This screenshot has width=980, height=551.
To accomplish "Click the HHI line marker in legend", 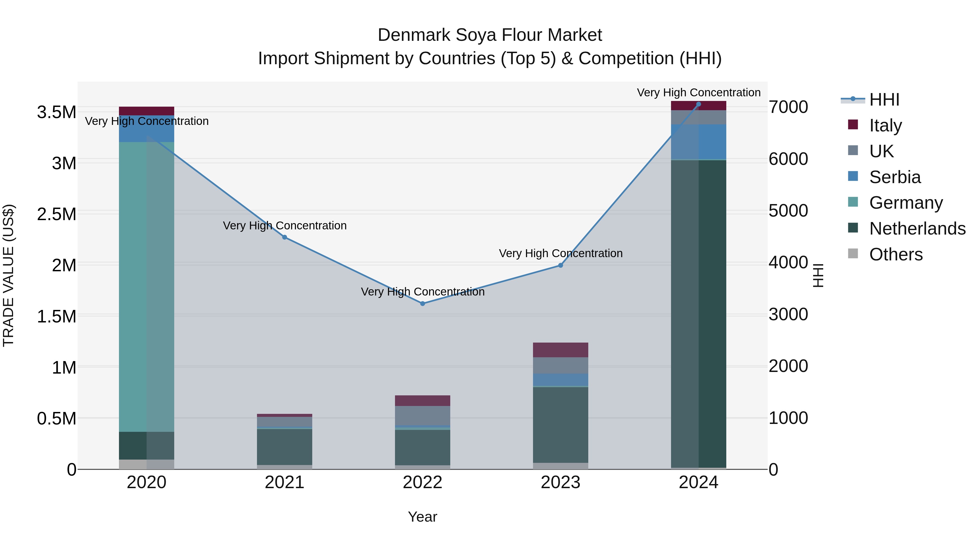I will pos(853,99).
